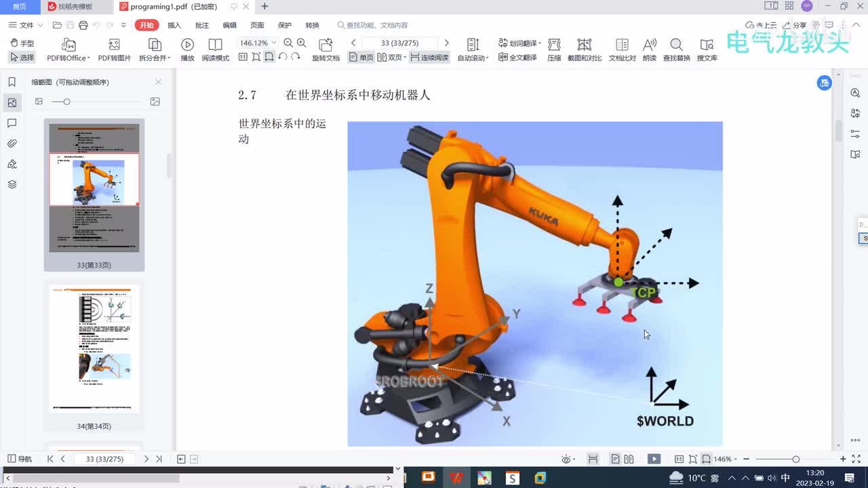Click 全文翻译 full-text translation
Screen dimensions: 868x488
517,58
